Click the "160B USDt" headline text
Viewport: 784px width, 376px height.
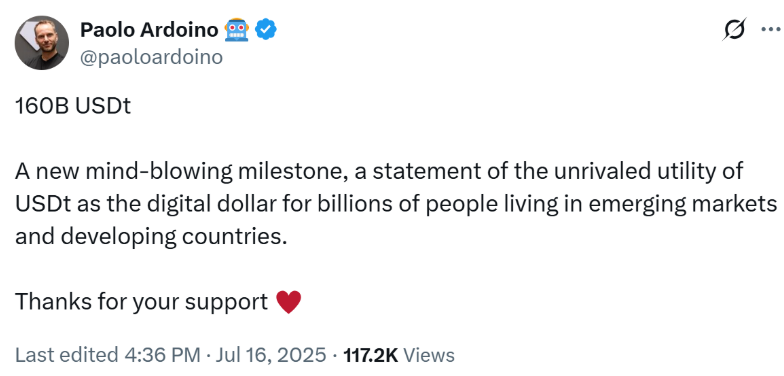point(73,106)
